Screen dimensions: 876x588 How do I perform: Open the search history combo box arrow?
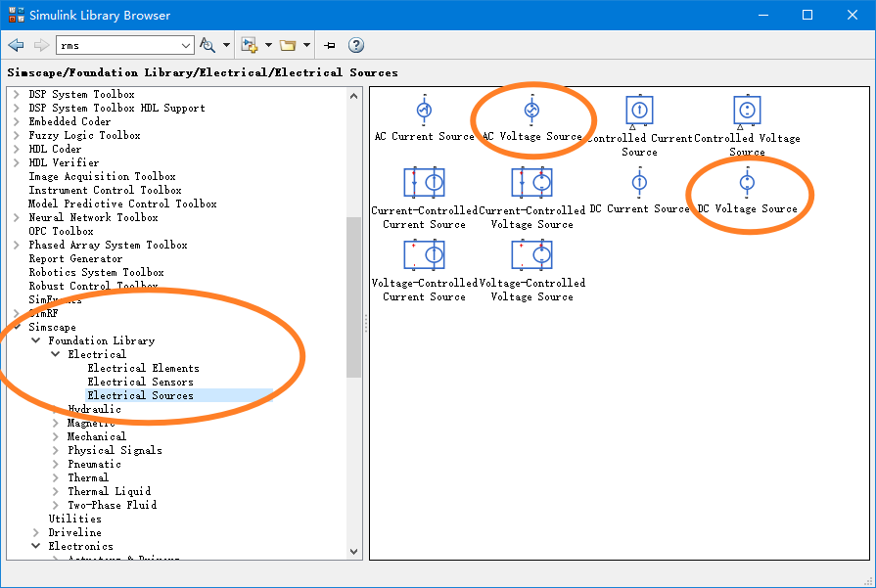tap(186, 45)
